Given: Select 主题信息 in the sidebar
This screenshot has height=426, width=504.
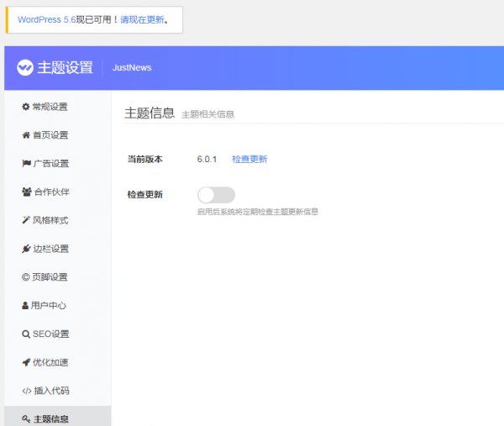Looking at the screenshot, I should (51, 418).
